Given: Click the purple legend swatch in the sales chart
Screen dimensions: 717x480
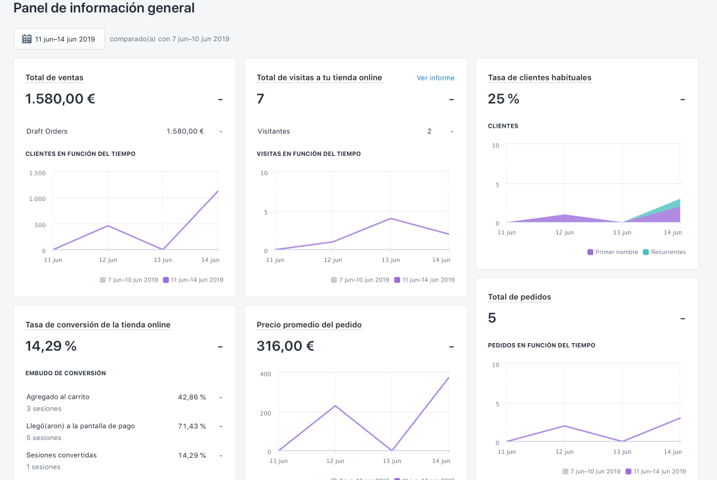Looking at the screenshot, I should 166,280.
